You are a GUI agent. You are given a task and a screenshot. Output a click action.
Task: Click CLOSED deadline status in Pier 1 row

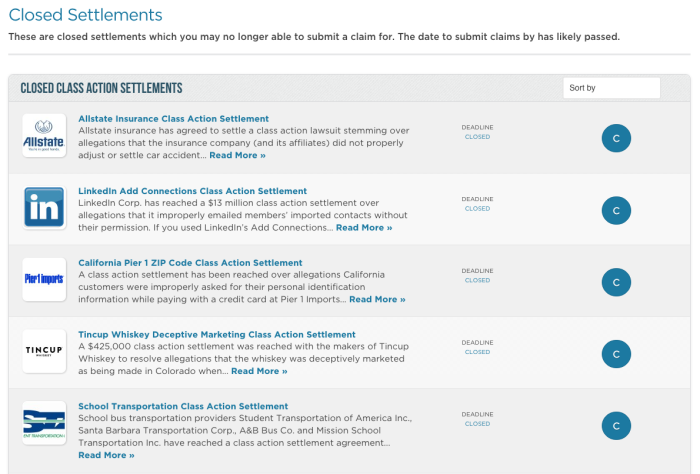(x=477, y=281)
